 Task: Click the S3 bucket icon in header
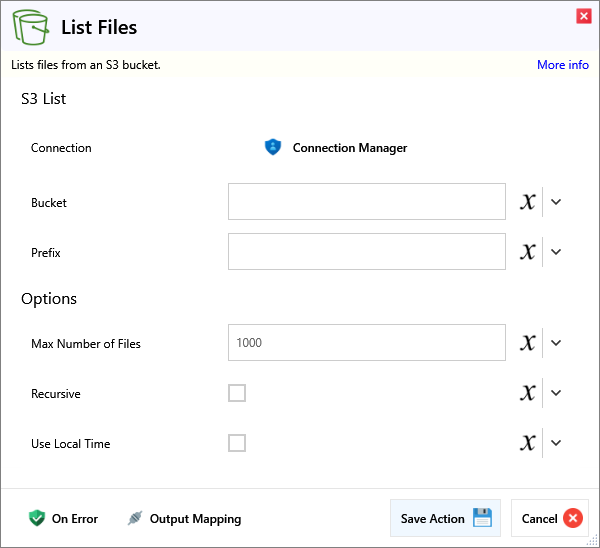click(32, 27)
